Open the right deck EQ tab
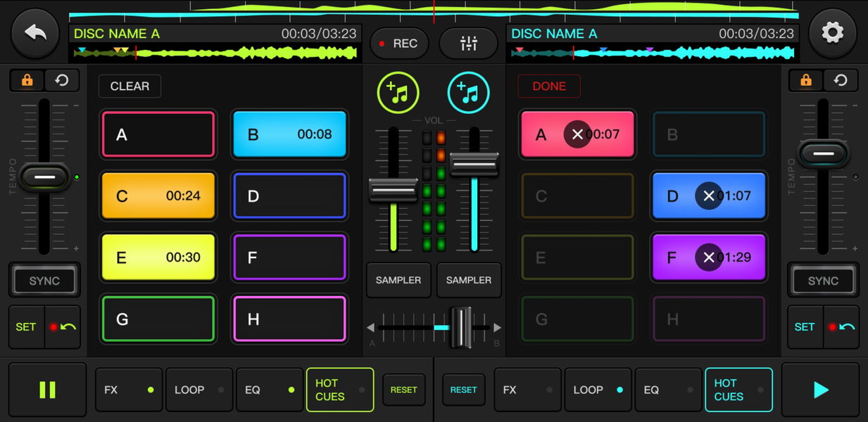This screenshot has width=868, height=422. pyautogui.click(x=669, y=390)
